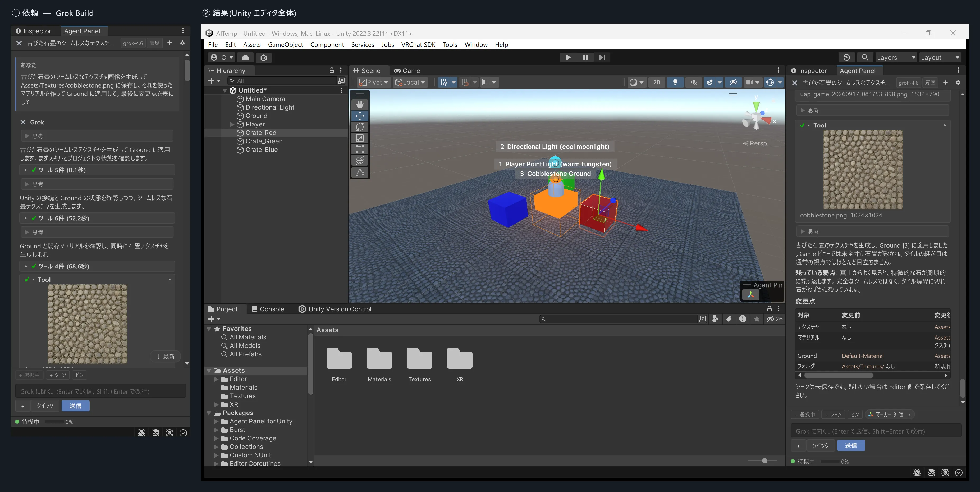Select the Rect tool in Scene view
Viewport: 980px width, 492px height.
coord(360,149)
